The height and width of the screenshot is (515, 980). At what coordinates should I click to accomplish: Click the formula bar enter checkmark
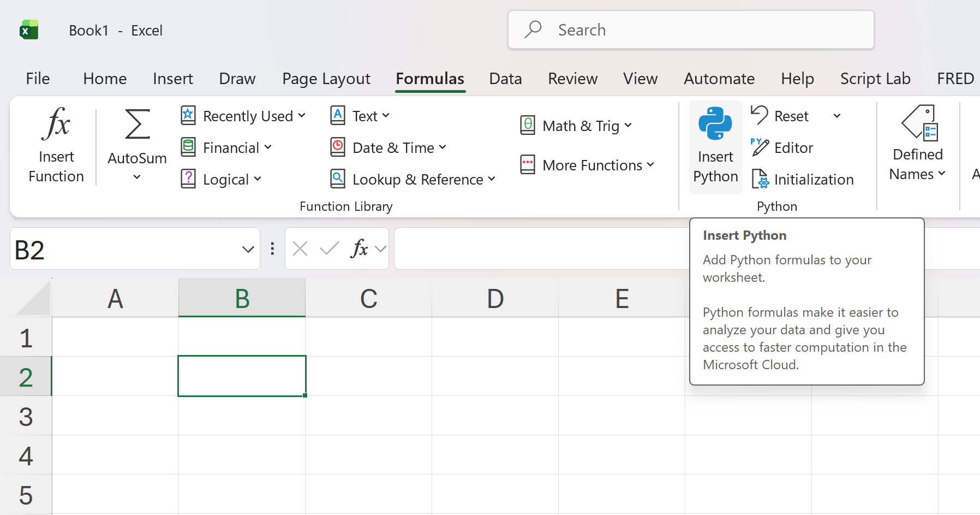click(330, 249)
